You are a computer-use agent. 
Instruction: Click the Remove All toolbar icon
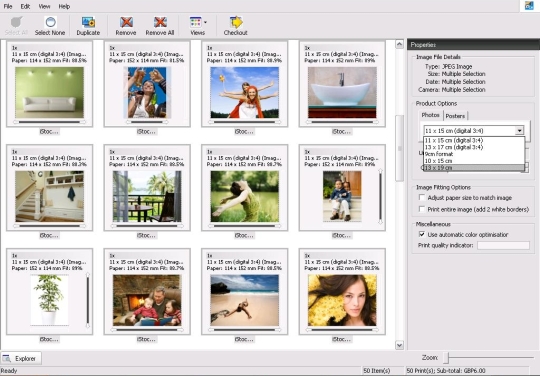point(160,22)
